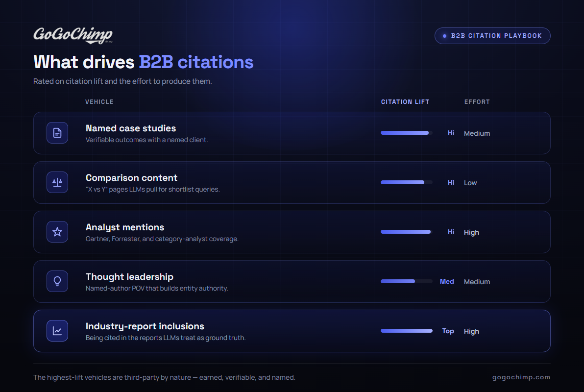The width and height of the screenshot is (584, 392).
Task: Click 'Being cited in the reports' description
Action: tap(166, 338)
